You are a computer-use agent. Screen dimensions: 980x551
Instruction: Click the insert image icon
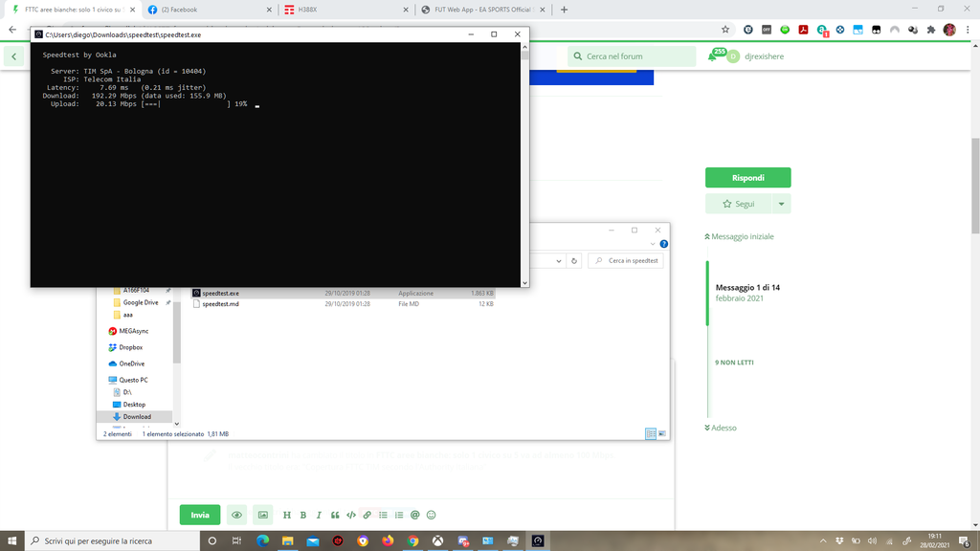[x=262, y=515]
